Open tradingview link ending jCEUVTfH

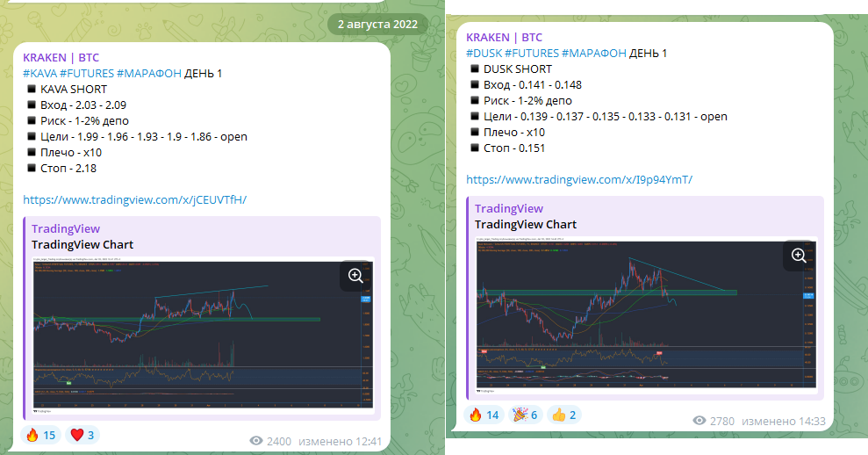pyautogui.click(x=134, y=199)
